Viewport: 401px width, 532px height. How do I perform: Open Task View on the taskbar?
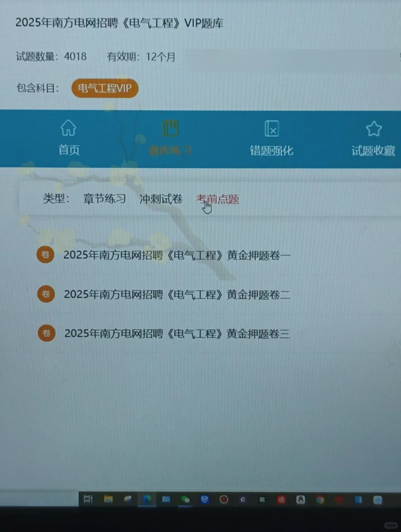tap(88, 499)
